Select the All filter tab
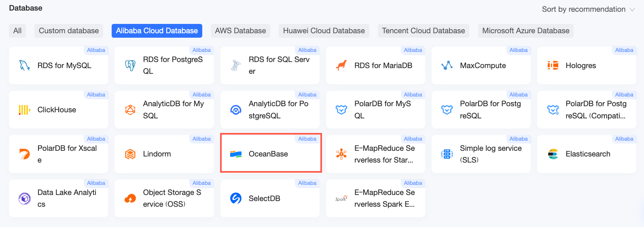The height and width of the screenshot is (227, 644). [17, 31]
